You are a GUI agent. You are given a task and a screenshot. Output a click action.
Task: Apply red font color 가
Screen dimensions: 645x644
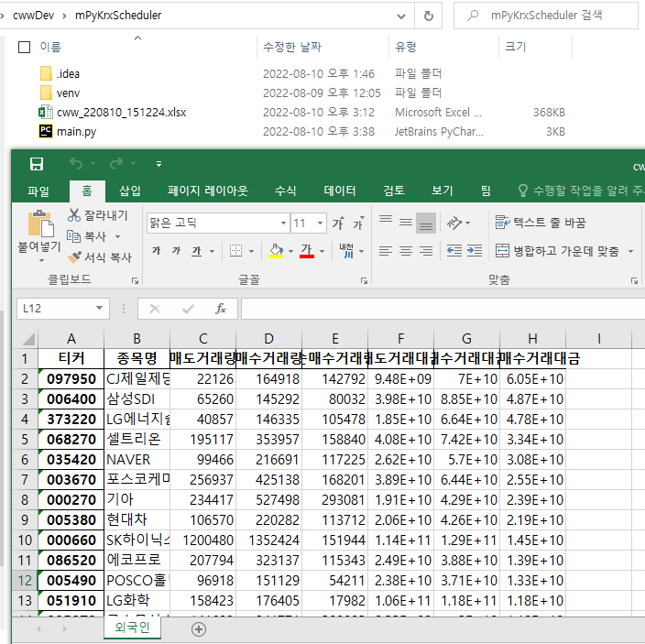click(x=307, y=250)
